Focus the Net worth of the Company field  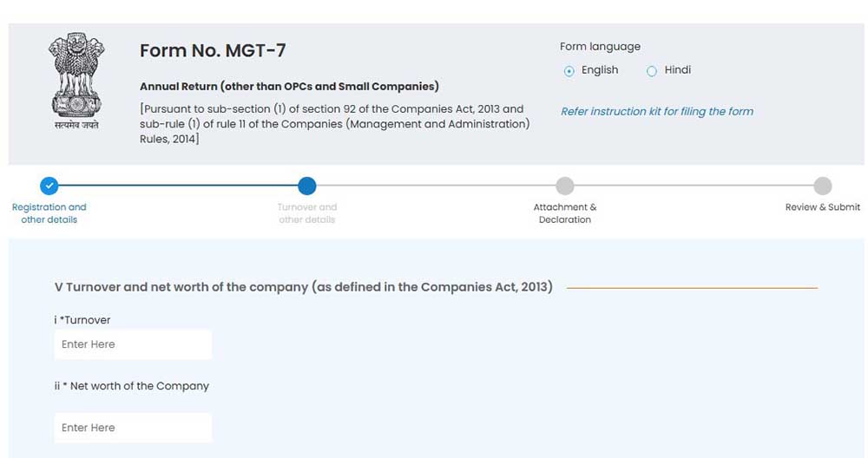coord(133,428)
